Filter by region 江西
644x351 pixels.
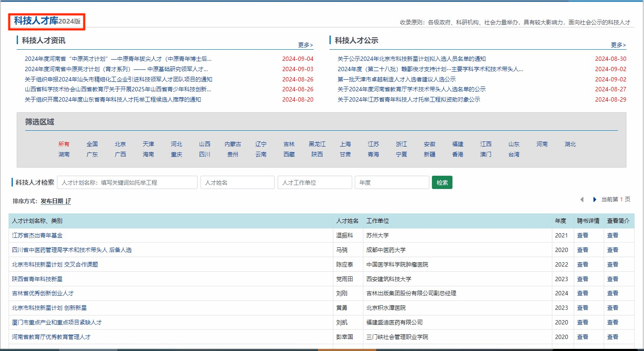pos(486,144)
